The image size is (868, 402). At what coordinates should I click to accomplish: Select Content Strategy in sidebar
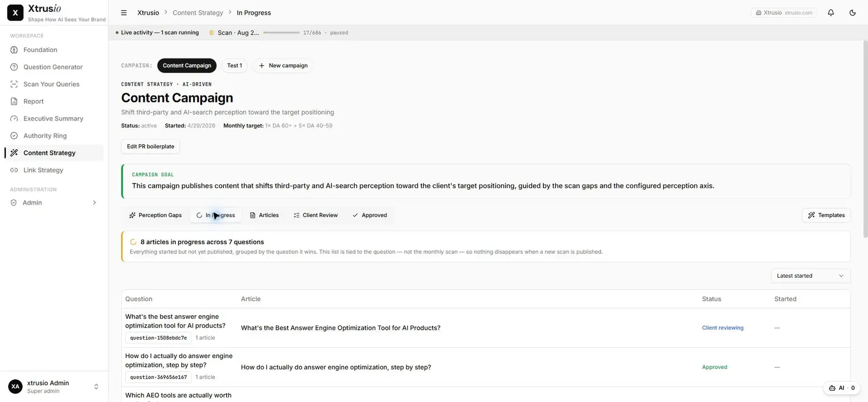[54, 153]
